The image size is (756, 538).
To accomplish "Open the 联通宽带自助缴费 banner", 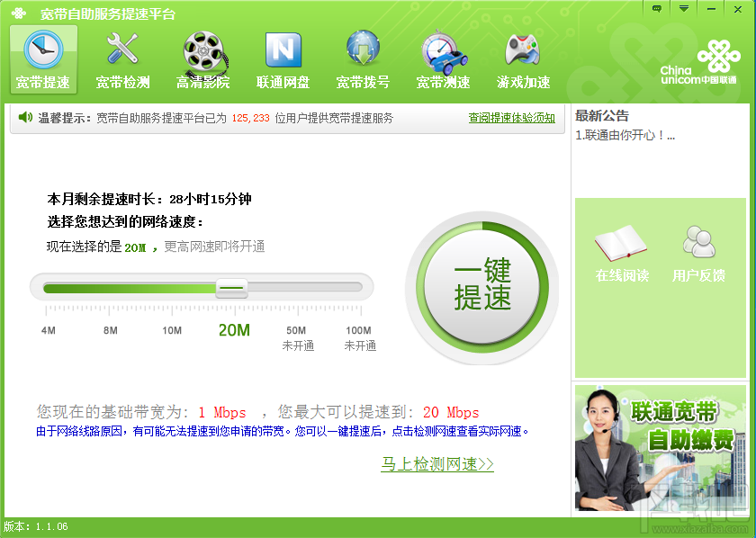I will [x=660, y=447].
